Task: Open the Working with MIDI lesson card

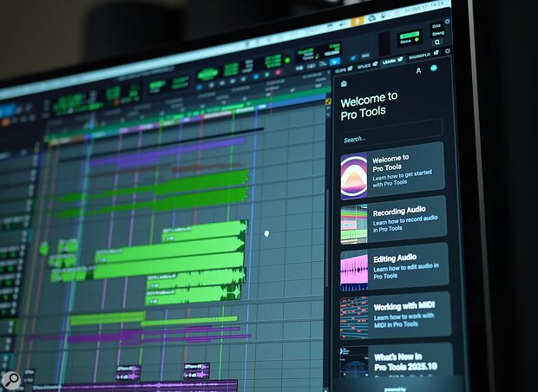Action: click(x=396, y=316)
